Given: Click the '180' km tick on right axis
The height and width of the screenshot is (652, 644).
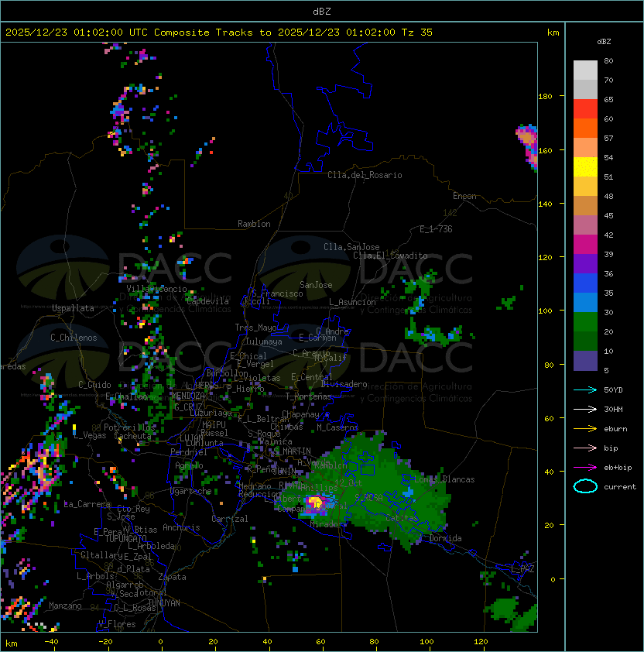Looking at the screenshot, I should pos(545,97).
